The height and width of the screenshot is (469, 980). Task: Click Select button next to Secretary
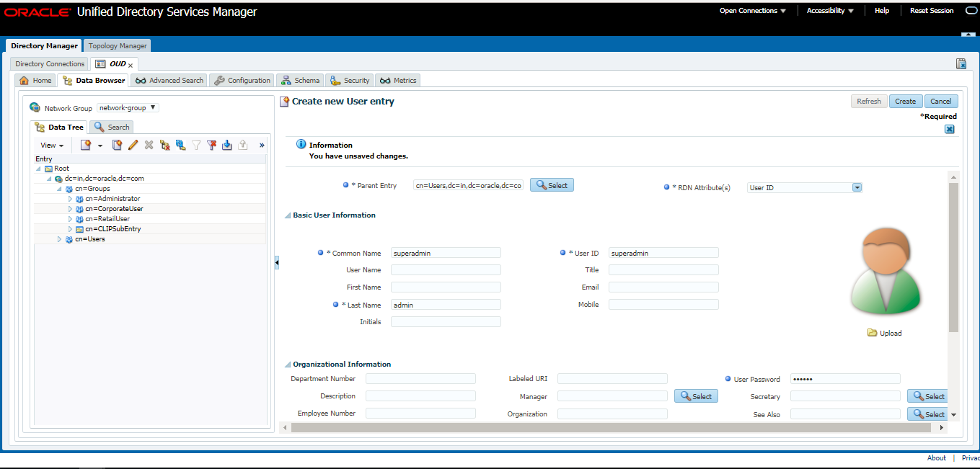point(927,396)
